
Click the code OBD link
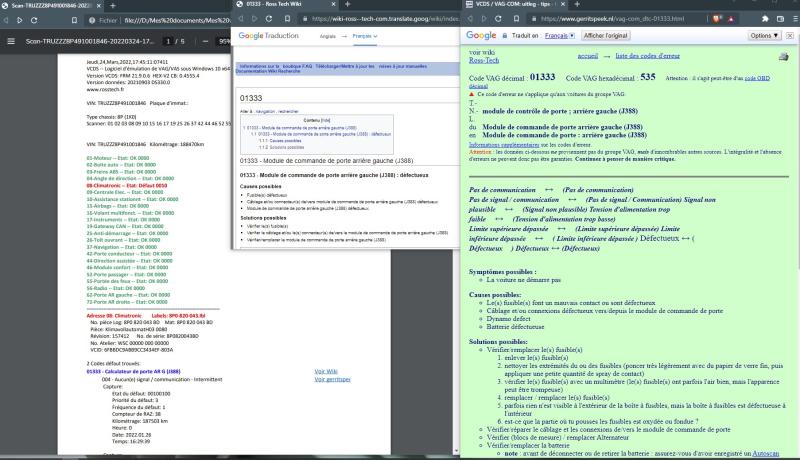[757, 78]
